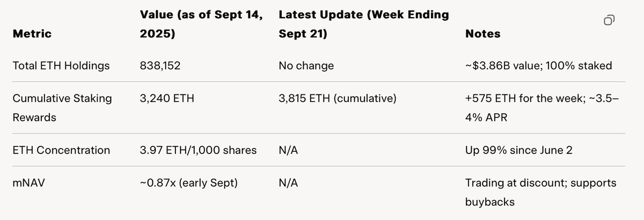This screenshot has height=220, width=644.
Task: Select the No change cell
Action: (x=306, y=66)
